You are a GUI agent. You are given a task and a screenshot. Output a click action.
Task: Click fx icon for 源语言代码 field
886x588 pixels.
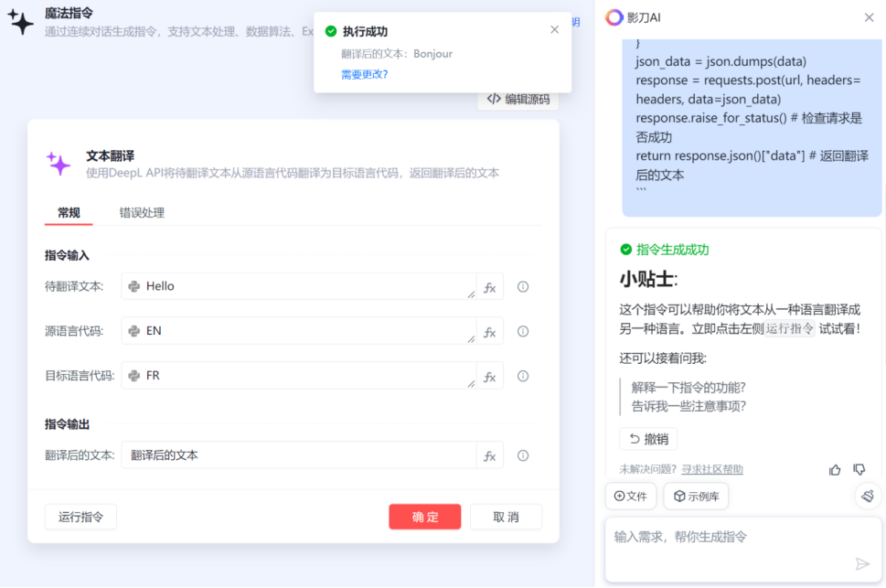[489, 332]
